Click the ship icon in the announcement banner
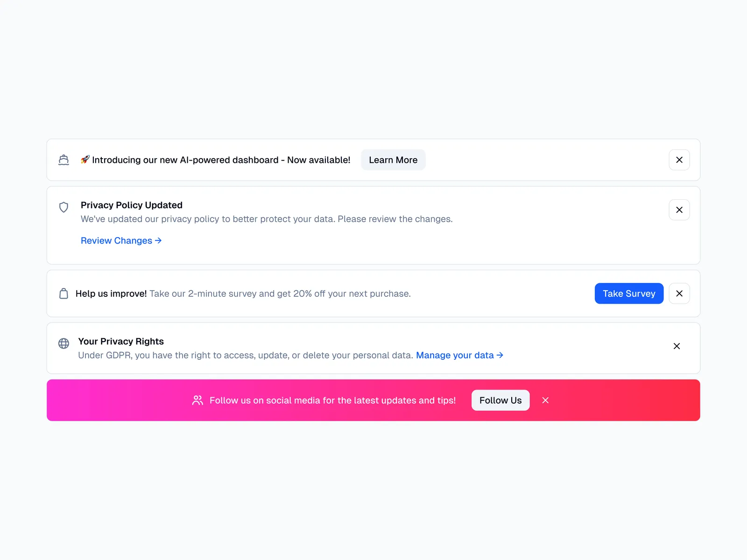This screenshot has width=747, height=560. coord(63,160)
